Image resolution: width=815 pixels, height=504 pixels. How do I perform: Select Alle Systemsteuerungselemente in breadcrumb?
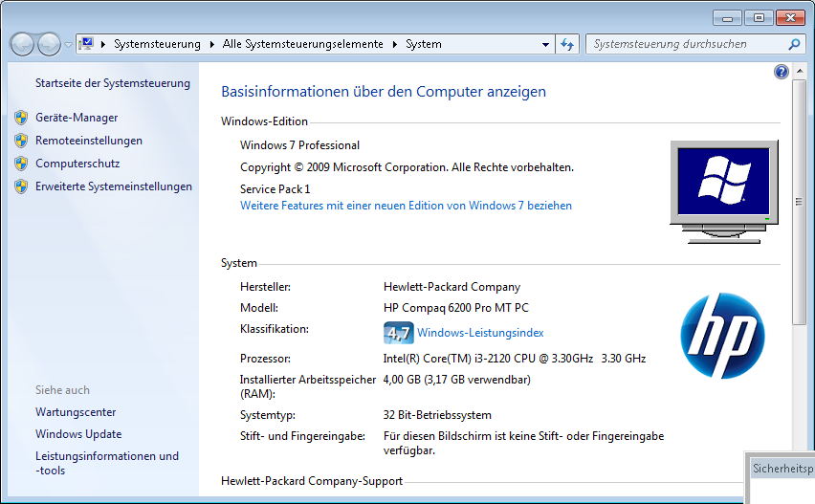[302, 44]
